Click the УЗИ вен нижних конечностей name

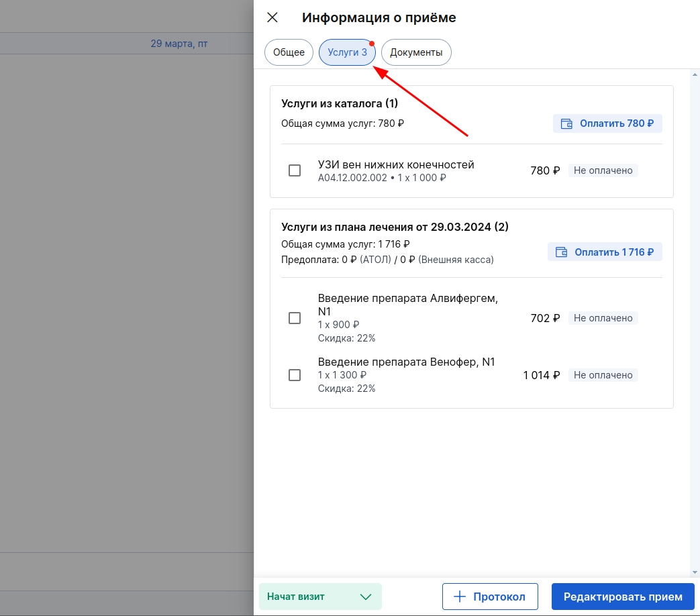click(396, 164)
